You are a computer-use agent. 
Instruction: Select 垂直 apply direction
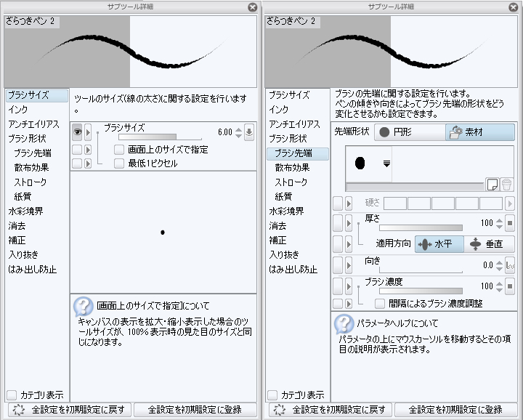click(x=489, y=244)
